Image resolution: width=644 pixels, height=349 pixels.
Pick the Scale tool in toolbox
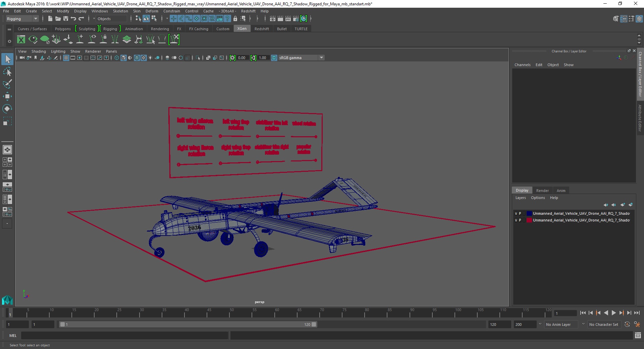coord(7,121)
